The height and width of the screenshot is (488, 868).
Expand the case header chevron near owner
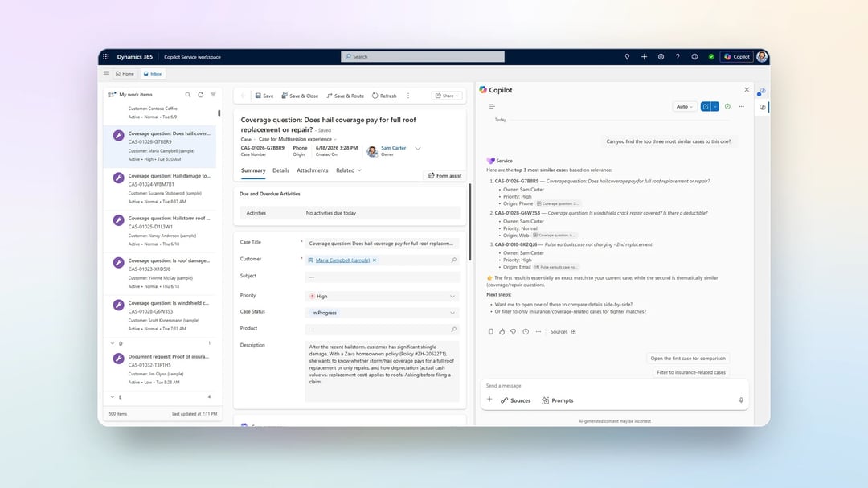[x=418, y=149]
